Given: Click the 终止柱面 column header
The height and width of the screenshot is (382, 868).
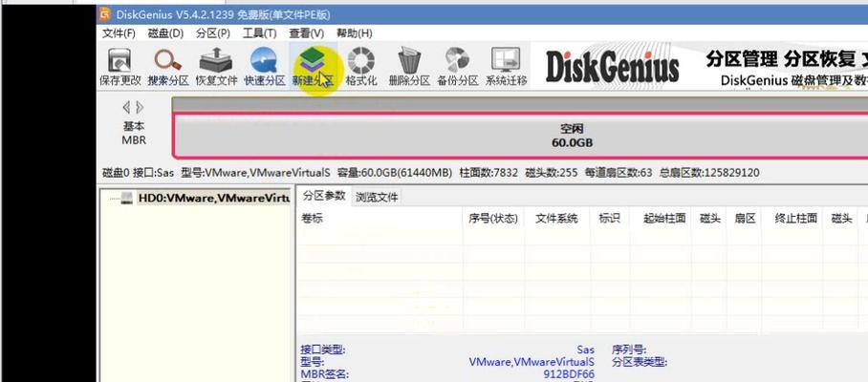Looking at the screenshot, I should (x=792, y=219).
